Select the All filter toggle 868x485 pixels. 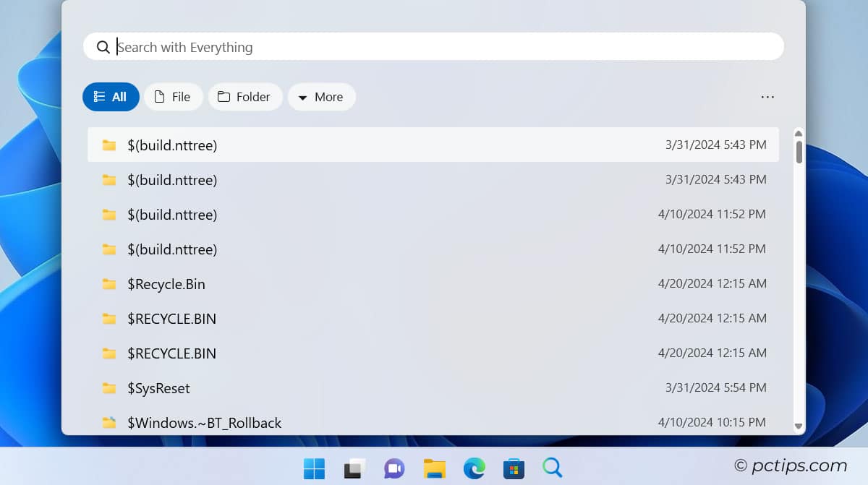pyautogui.click(x=111, y=96)
